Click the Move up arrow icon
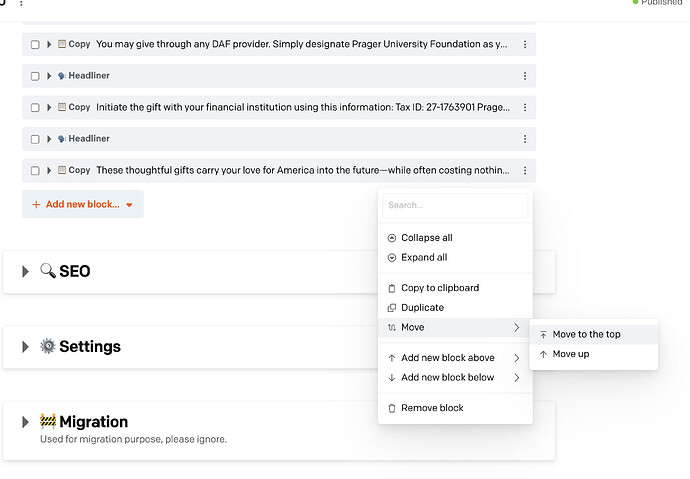 (543, 355)
